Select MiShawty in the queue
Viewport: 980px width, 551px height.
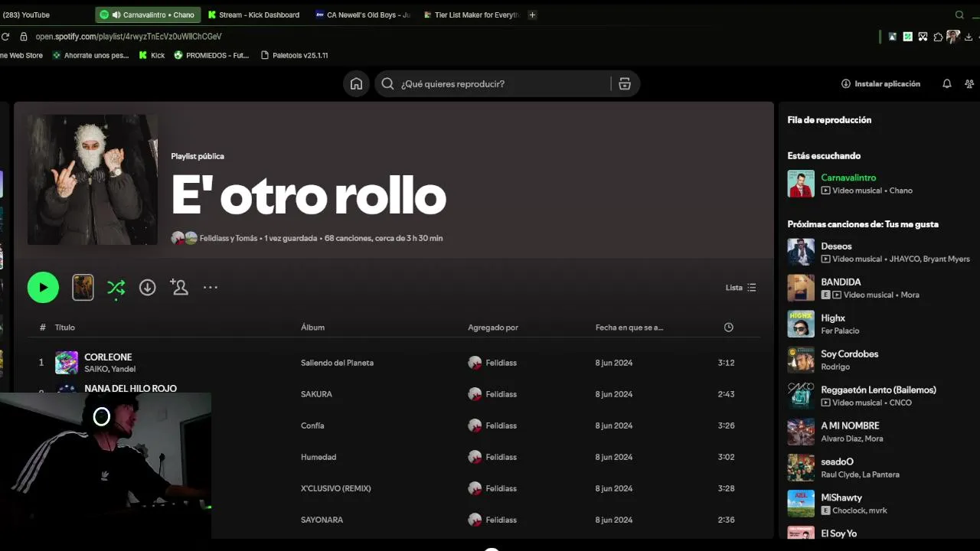[841, 498]
